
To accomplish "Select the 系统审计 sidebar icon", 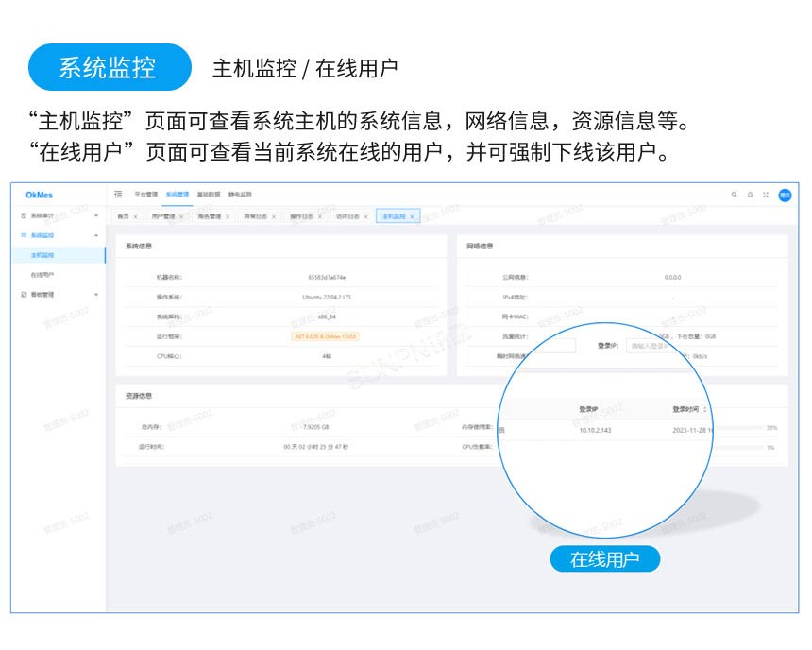I will pos(24,216).
